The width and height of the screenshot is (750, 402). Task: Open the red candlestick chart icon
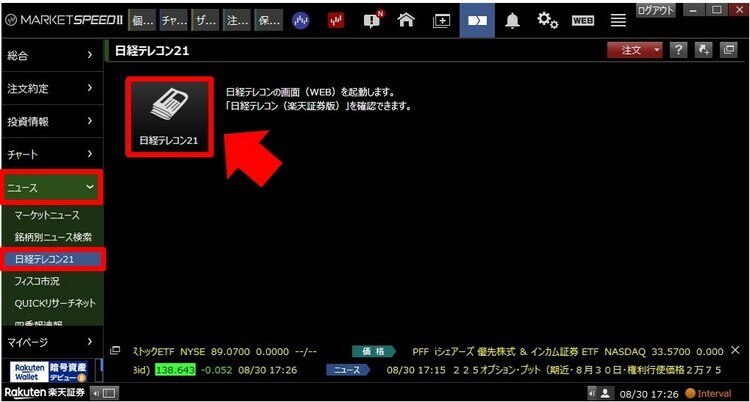tap(336, 21)
